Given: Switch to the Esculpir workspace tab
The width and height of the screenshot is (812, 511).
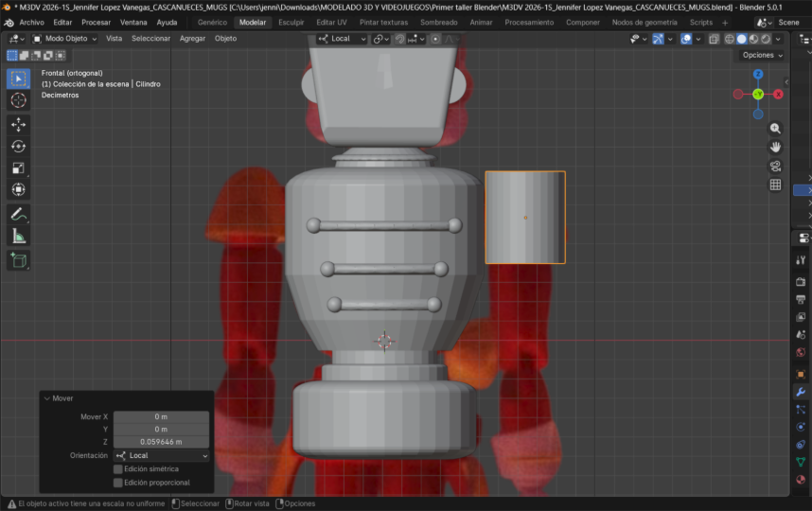Looking at the screenshot, I should pos(291,22).
